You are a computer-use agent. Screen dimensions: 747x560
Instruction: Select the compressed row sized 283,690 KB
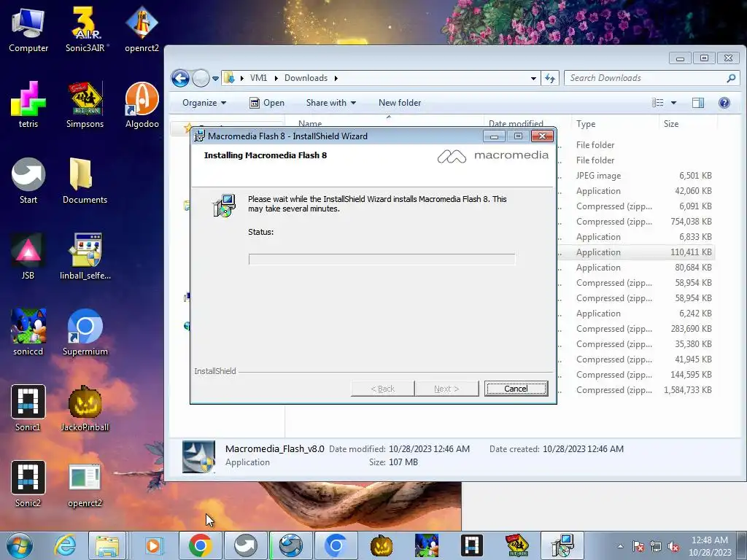coord(635,329)
